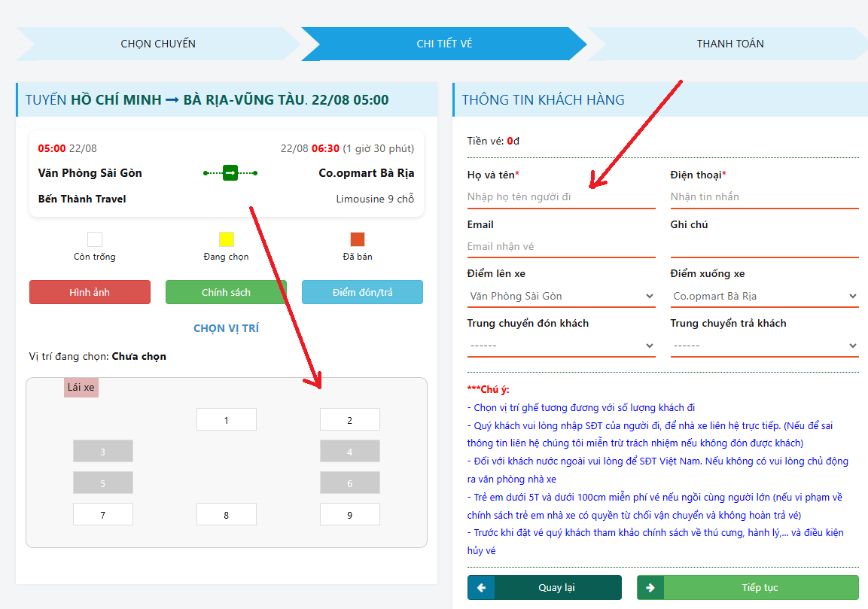
Task: Click sold seat 5
Action: tap(103, 483)
